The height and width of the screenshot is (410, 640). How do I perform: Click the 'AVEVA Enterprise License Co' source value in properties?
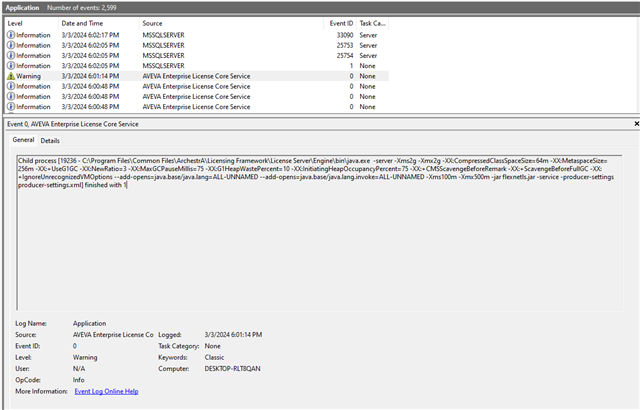113,335
